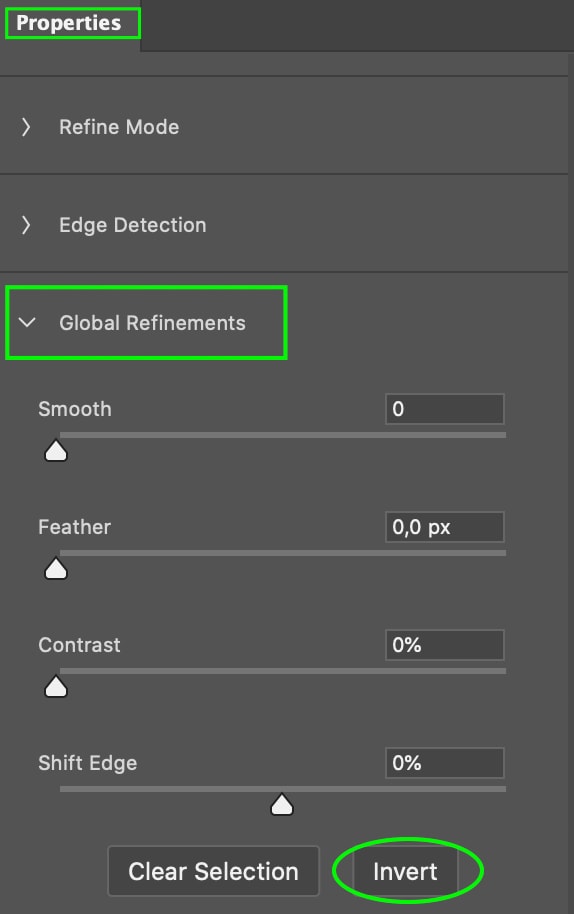Switch to the Properties tab

point(69,23)
